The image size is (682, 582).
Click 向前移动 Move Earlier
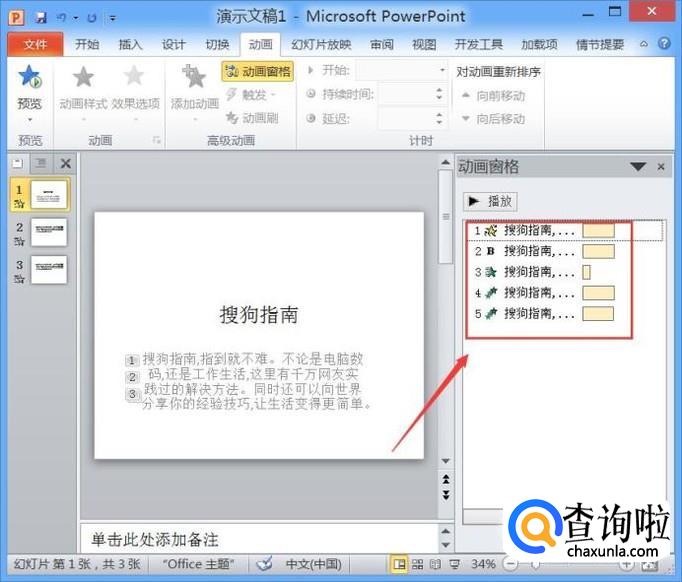click(x=494, y=96)
